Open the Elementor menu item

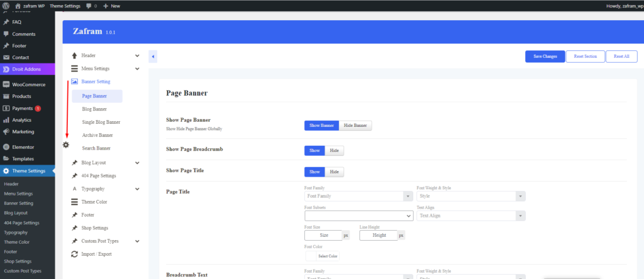[23, 147]
